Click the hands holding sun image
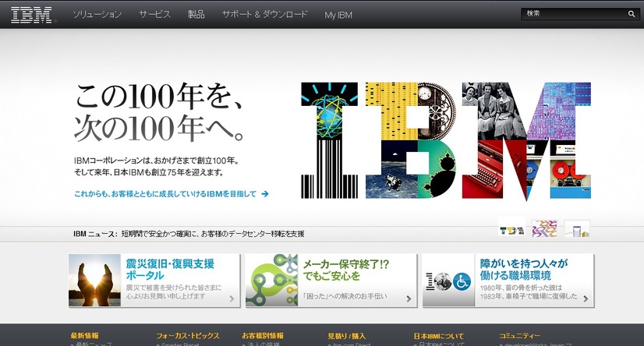The width and height of the screenshot is (644, 346). 94,280
